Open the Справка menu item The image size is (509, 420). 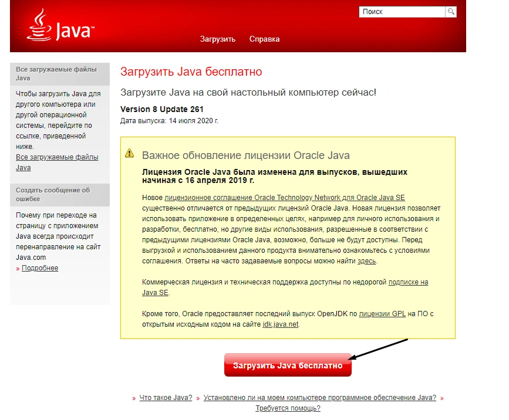click(264, 39)
